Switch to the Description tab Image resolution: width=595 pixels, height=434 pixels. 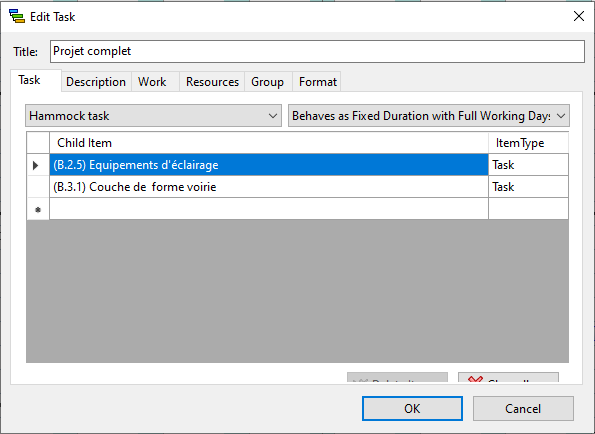click(96, 82)
